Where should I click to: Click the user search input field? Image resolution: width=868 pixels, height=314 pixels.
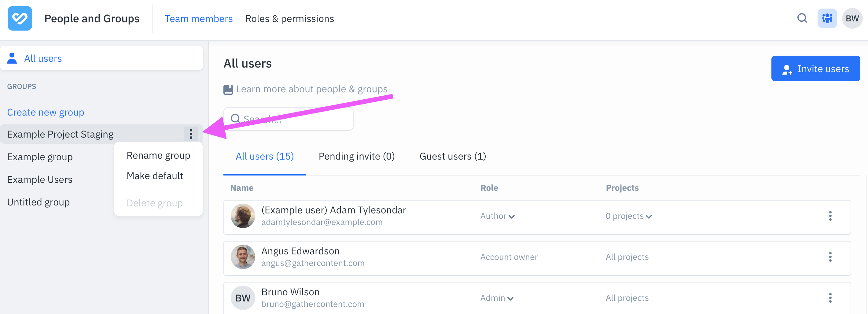[x=289, y=119]
